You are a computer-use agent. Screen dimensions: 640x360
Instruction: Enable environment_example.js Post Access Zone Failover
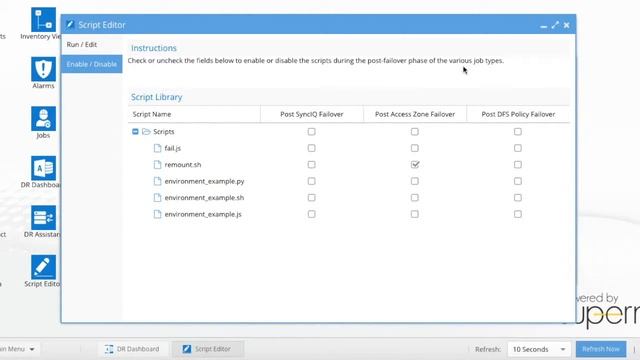(x=415, y=214)
